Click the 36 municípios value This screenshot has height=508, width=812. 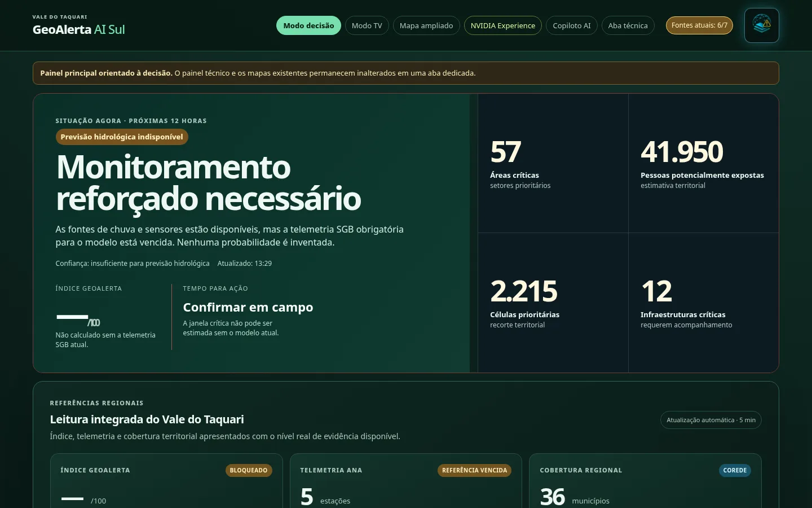575,497
